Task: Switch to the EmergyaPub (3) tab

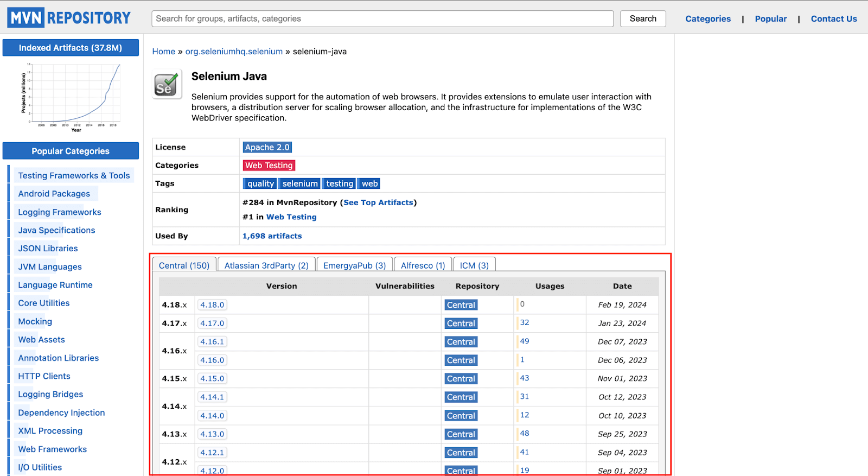Action: [355, 265]
